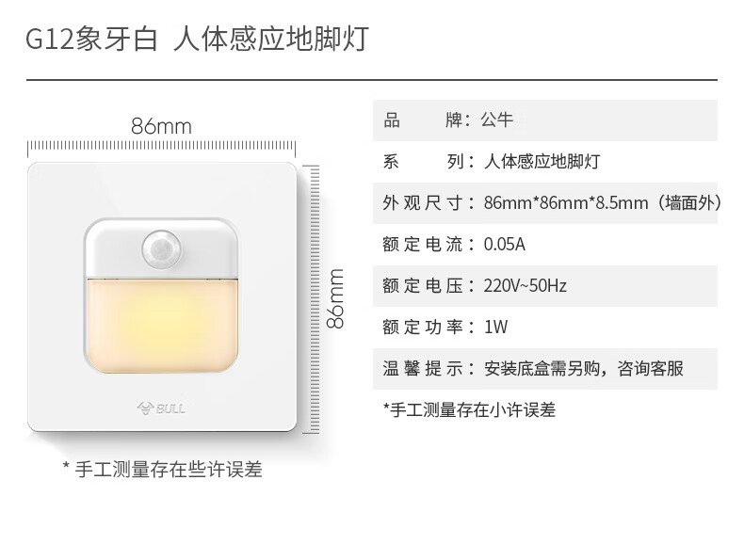Select the 额定功率 1W row
This screenshot has height=560, width=744.
click(x=544, y=328)
